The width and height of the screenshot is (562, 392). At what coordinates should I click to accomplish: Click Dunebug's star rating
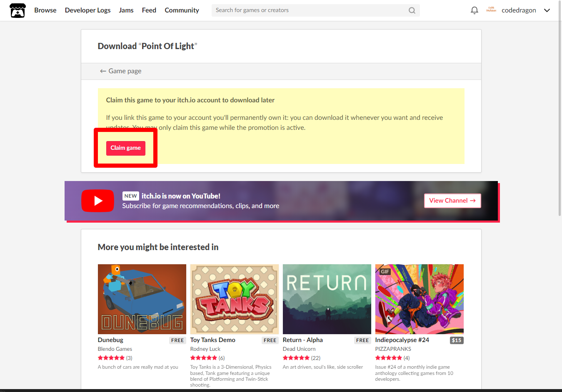click(x=111, y=358)
